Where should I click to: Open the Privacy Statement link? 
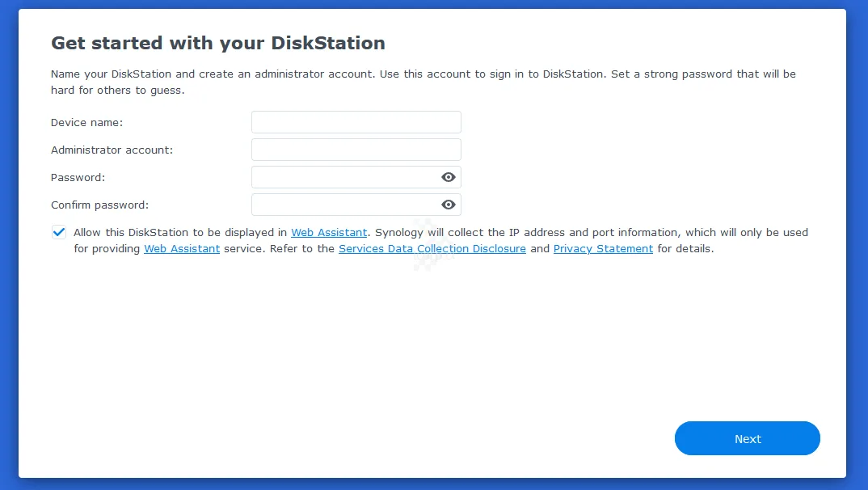tap(603, 249)
